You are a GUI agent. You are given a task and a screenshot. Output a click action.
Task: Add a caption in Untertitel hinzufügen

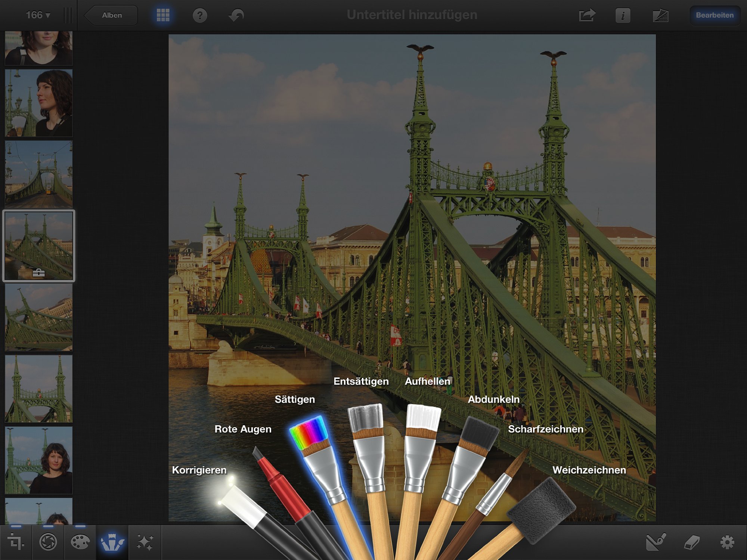(x=412, y=15)
